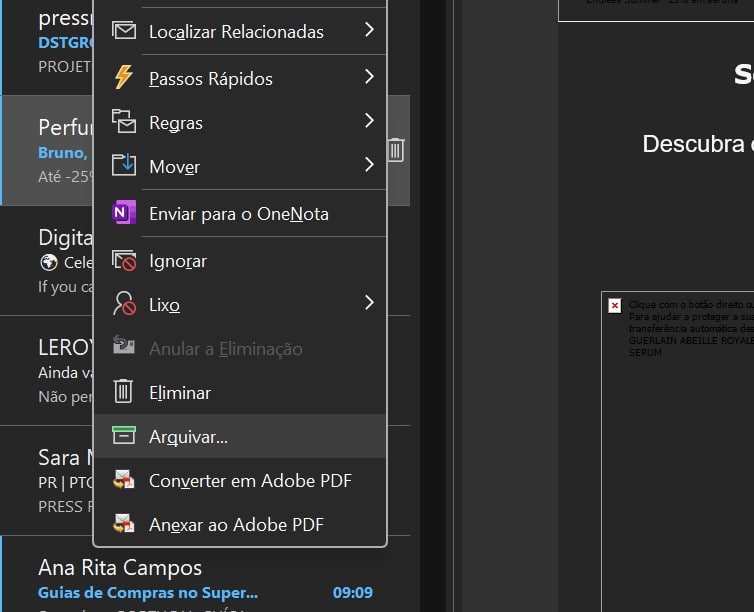The width and height of the screenshot is (754, 612).
Task: Open the Digital email in message list
Action: coord(47,261)
